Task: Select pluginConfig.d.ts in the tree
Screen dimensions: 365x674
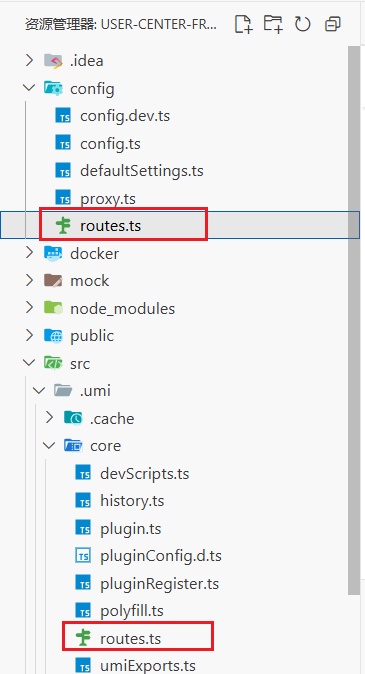Action: [161, 556]
